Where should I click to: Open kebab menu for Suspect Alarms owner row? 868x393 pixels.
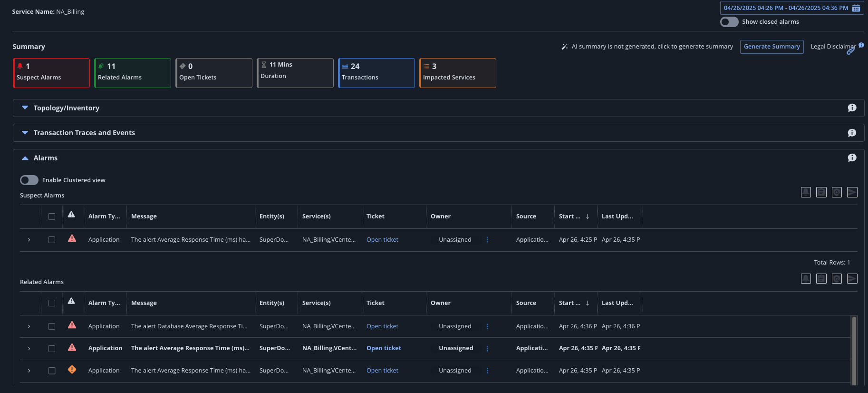[x=487, y=240]
